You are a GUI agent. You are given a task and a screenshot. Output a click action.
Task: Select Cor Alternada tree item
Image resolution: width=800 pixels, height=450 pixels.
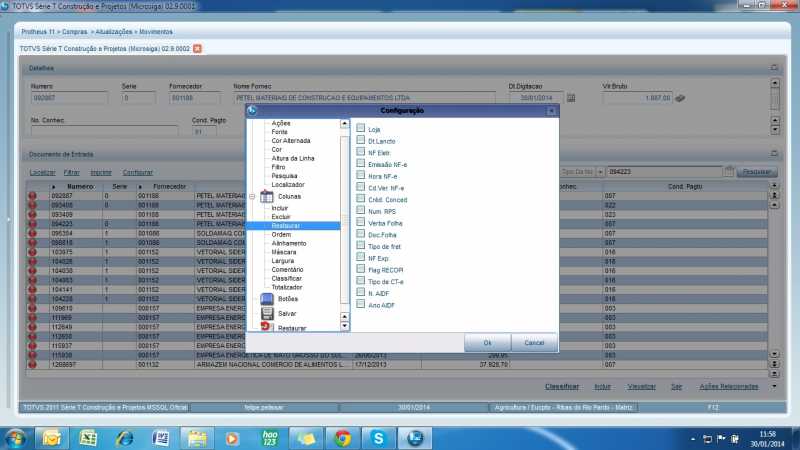point(291,141)
